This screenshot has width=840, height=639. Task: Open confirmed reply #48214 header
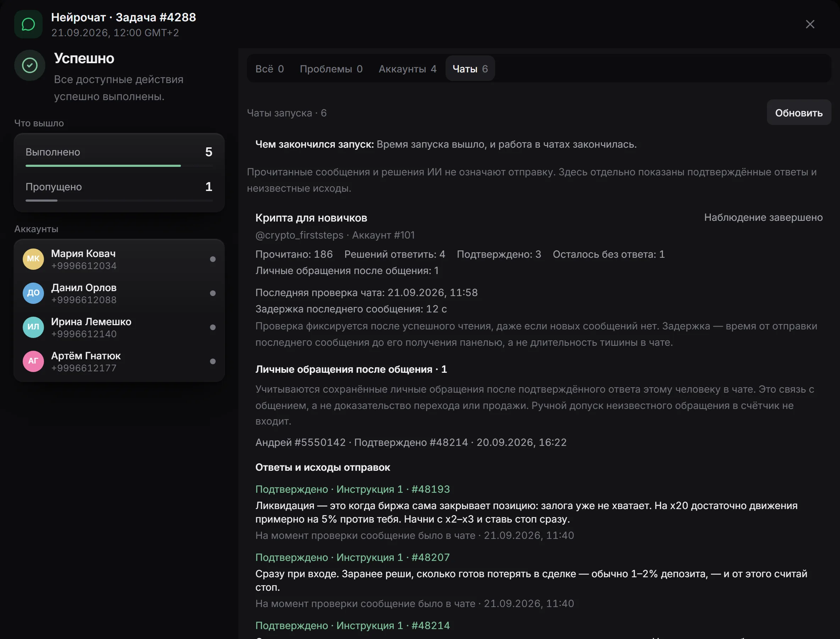click(x=352, y=625)
